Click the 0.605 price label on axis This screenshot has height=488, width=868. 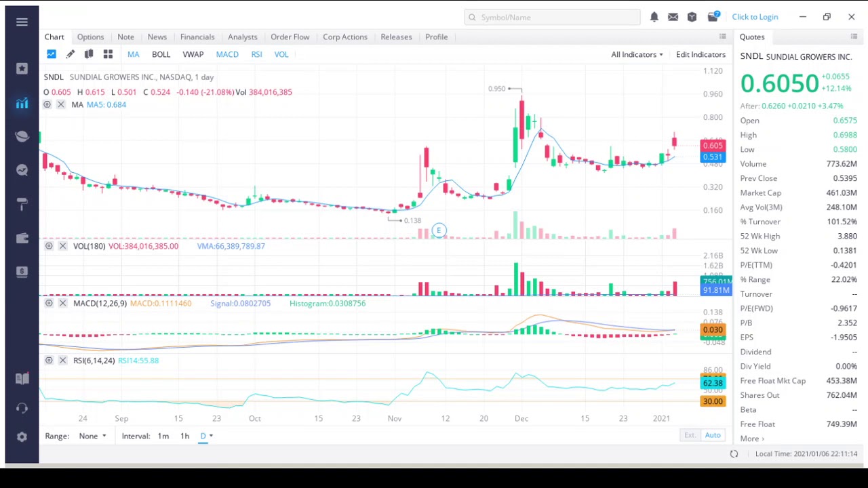[x=713, y=146]
